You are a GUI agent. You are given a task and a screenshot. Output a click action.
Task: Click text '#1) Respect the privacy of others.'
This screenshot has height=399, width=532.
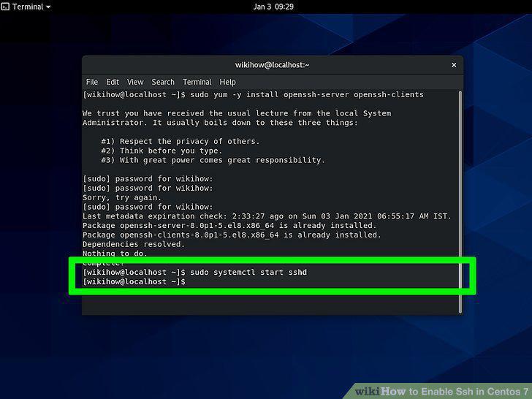click(x=180, y=142)
